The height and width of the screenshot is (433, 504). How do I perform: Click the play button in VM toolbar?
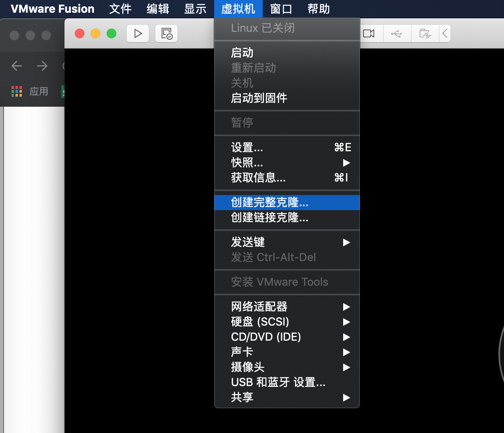138,33
